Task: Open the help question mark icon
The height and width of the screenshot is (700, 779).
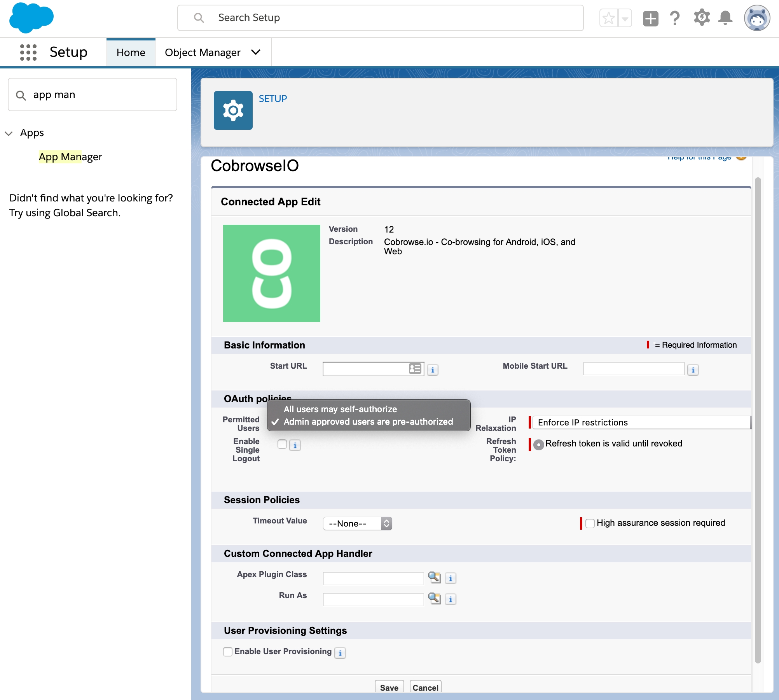Action: coord(675,18)
